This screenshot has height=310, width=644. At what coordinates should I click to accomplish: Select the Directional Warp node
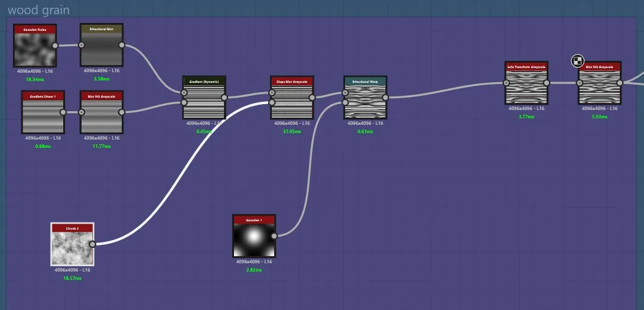tap(365, 98)
